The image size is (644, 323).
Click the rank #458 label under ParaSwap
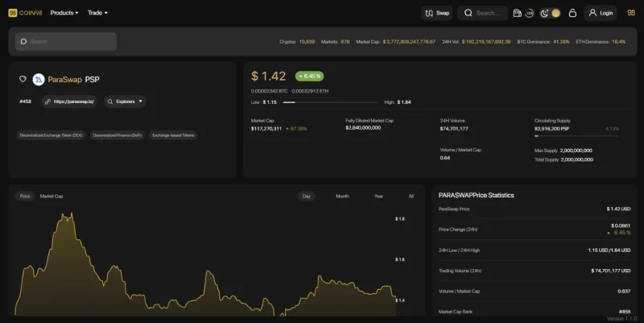25,101
